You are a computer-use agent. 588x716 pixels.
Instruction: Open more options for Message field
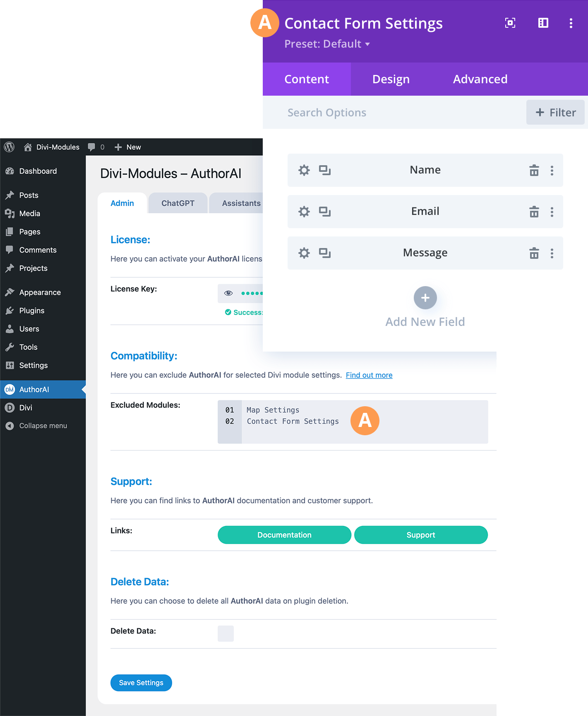(x=552, y=253)
